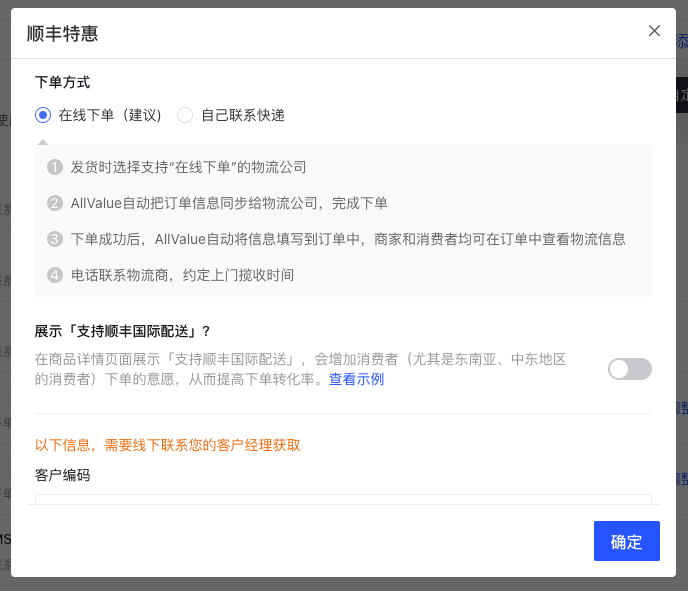Click step 3 text starting 下单成功后
Image resolution: width=688 pixels, height=591 pixels.
point(348,239)
